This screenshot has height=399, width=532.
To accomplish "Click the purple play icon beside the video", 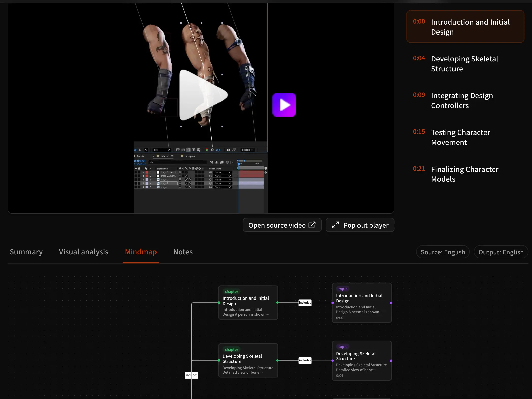I will [x=284, y=105].
